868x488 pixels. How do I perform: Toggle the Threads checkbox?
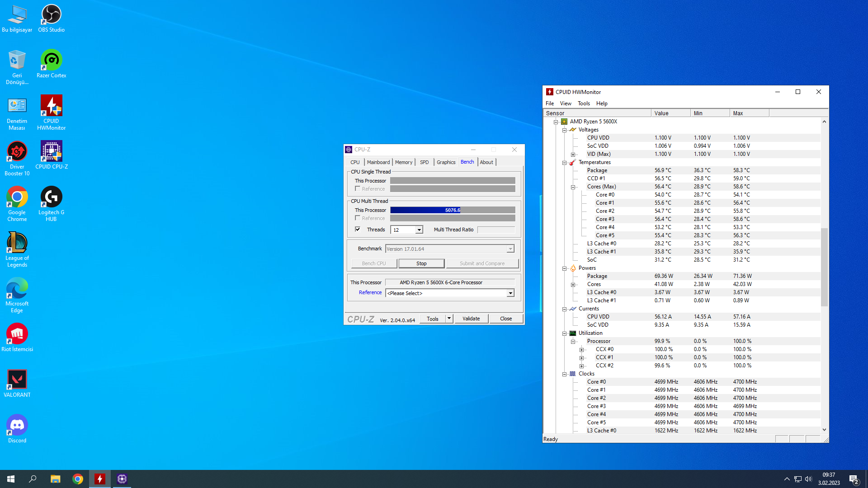click(358, 230)
